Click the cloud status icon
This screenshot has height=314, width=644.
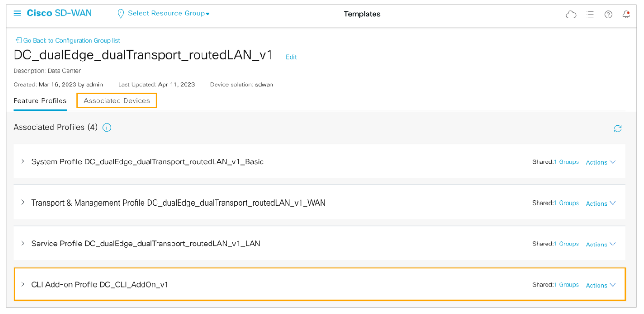[x=571, y=15]
